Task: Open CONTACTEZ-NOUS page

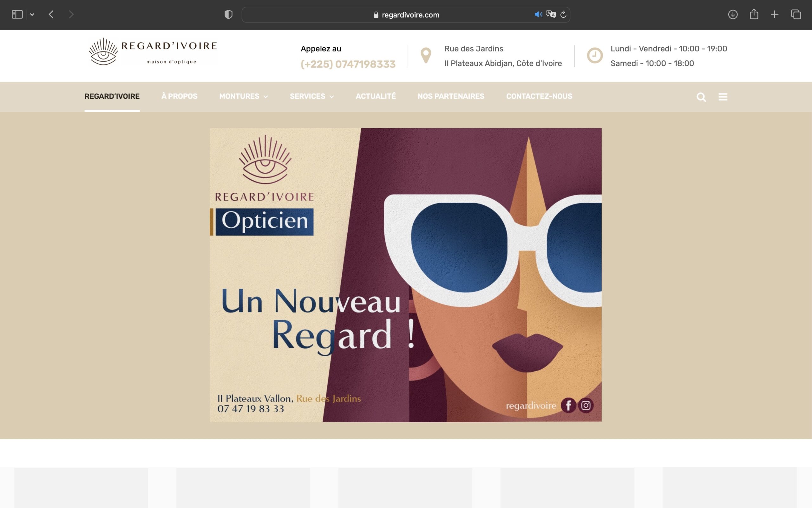Action: tap(539, 97)
